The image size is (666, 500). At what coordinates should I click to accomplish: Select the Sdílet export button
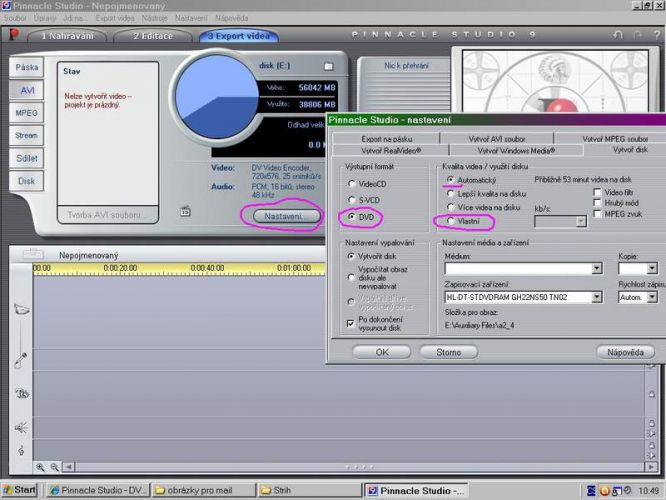(26, 158)
